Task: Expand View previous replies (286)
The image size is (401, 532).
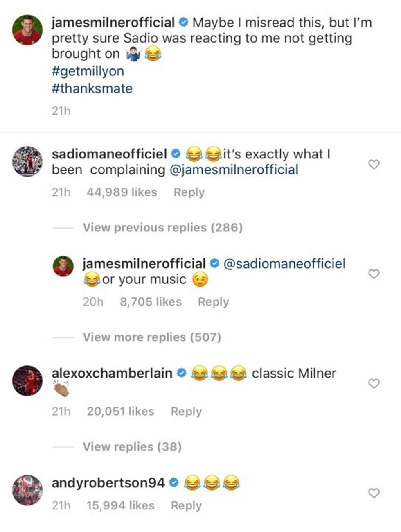Action: tap(162, 227)
